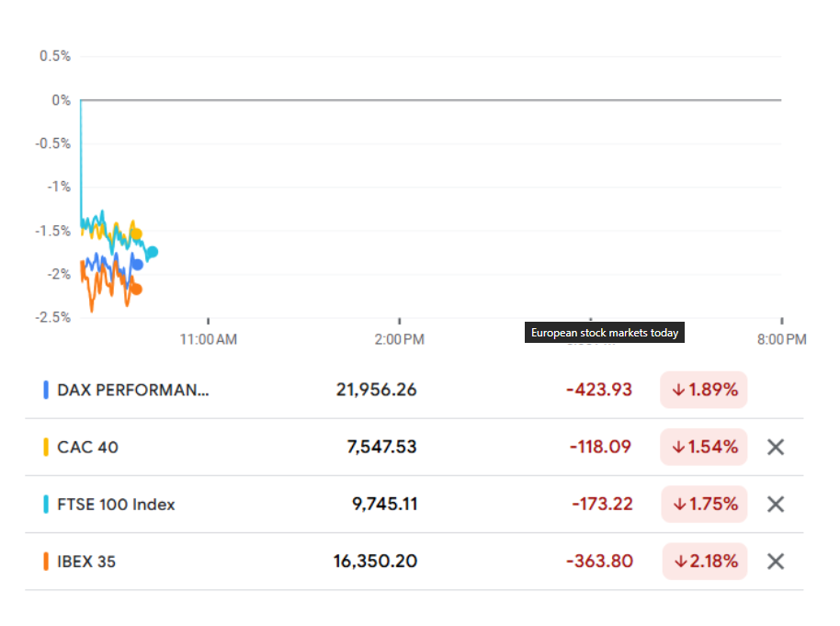Click the CAC 40 1.54% change badge
Screen dimensions: 840x626
click(704, 447)
